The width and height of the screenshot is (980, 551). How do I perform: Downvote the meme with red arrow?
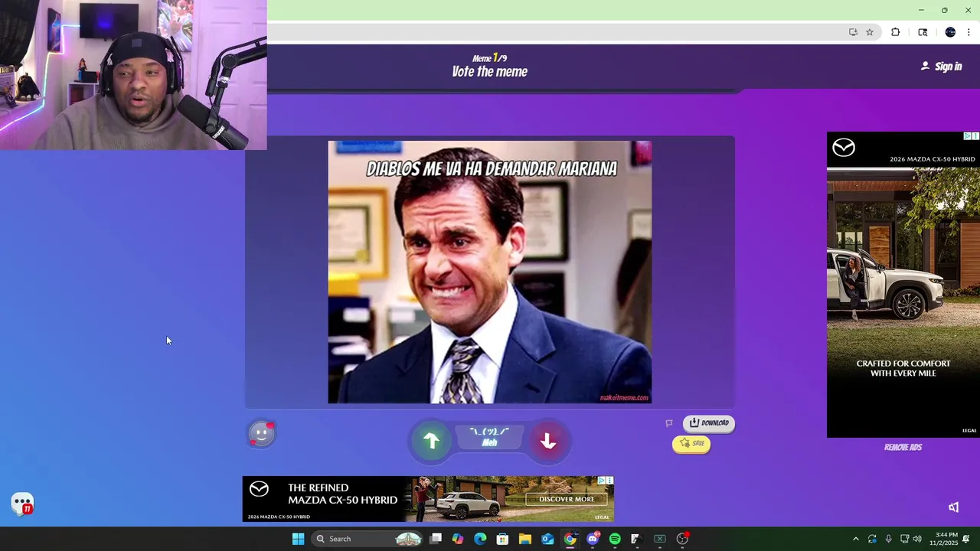(547, 441)
